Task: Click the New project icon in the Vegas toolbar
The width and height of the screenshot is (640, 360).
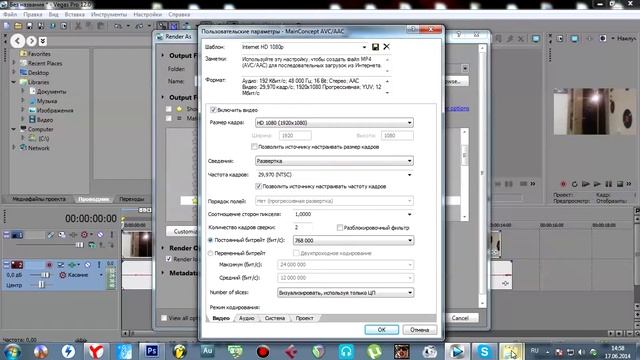Action: coord(7,26)
